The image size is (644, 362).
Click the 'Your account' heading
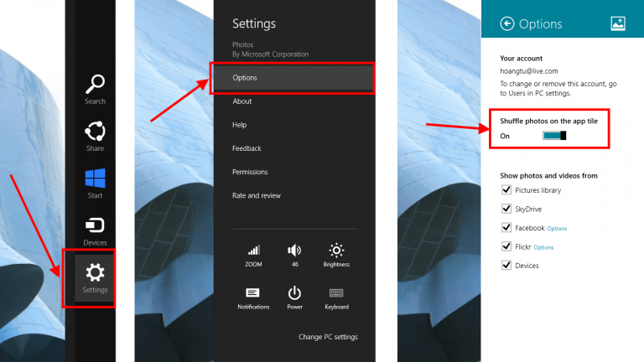(x=521, y=59)
